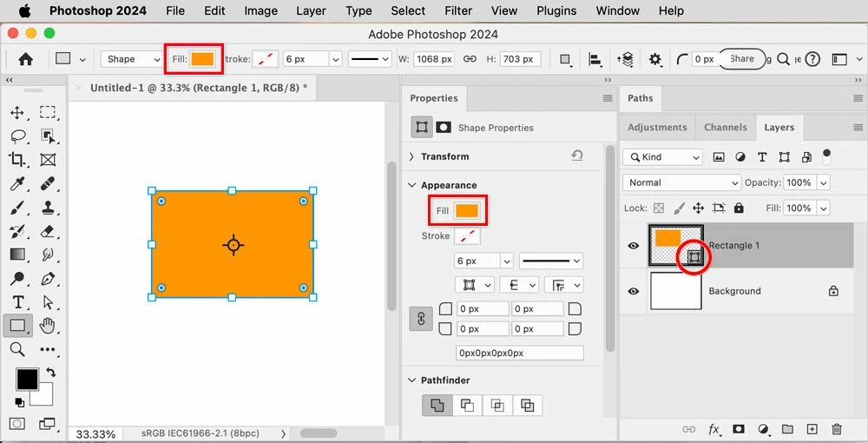Image resolution: width=868 pixels, height=443 pixels.
Task: Open the Layer menu
Action: point(311,10)
